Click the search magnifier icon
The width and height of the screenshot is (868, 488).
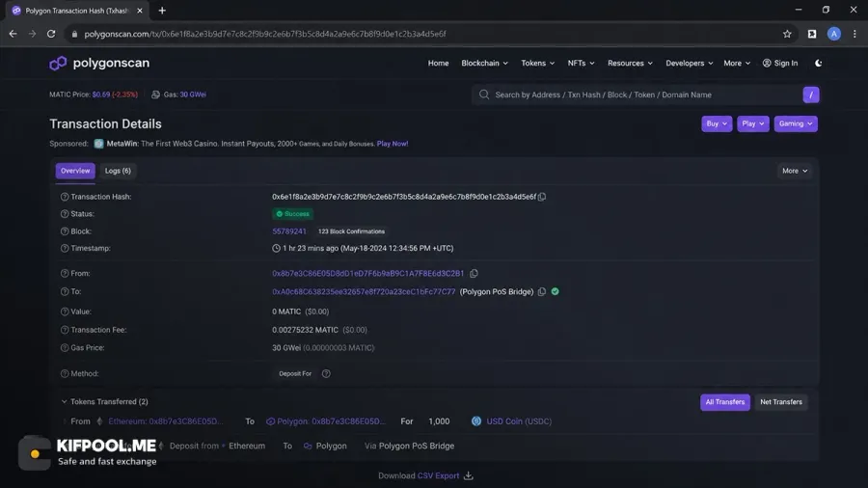[x=484, y=95]
